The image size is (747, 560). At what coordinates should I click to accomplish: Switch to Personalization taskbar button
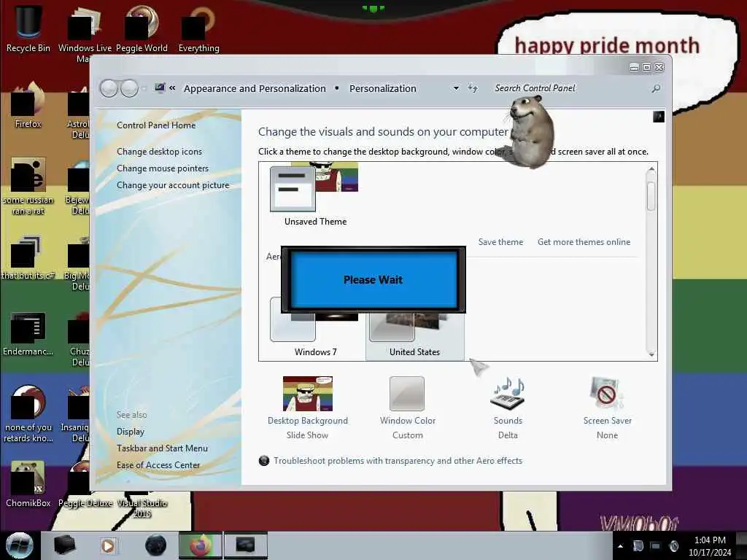point(245,545)
